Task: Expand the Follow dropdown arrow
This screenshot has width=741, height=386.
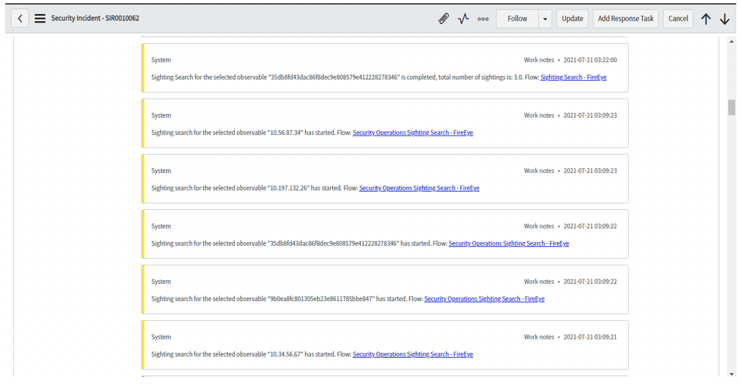Action: coord(545,18)
